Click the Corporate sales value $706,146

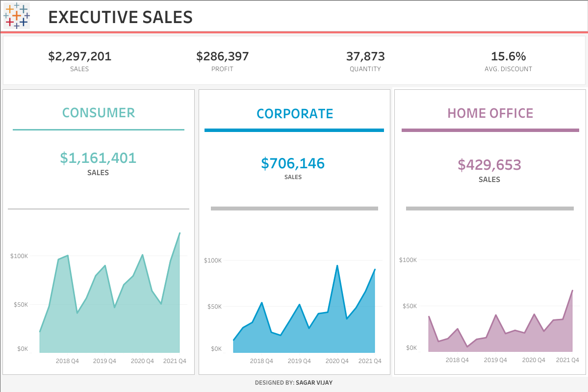pos(293,163)
